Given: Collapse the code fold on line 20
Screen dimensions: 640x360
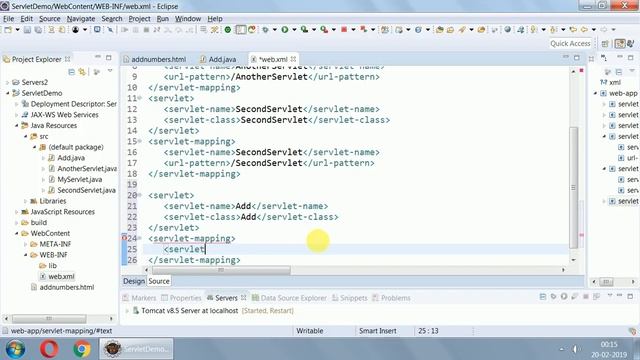Looking at the screenshot, I should pyautogui.click(x=140, y=195).
